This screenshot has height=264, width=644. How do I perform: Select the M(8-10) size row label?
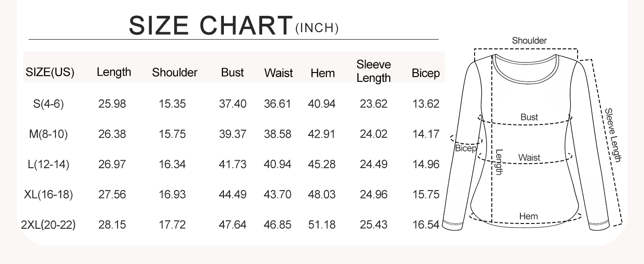coord(48,134)
